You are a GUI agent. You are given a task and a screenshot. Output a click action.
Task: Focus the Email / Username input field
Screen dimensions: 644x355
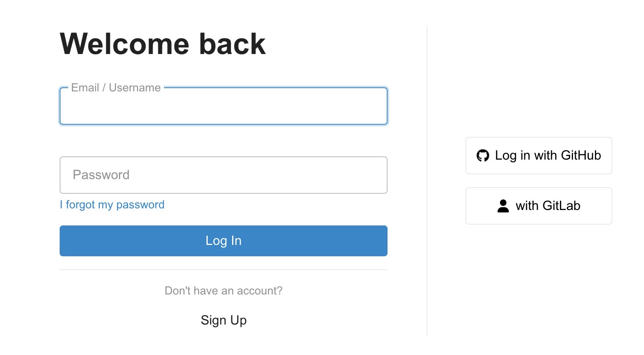click(x=224, y=106)
